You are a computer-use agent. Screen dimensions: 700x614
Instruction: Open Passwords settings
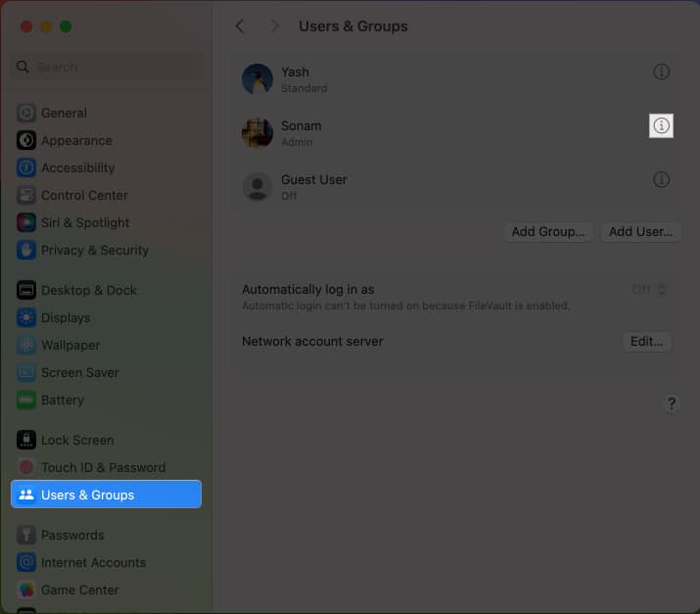[x=106, y=535]
